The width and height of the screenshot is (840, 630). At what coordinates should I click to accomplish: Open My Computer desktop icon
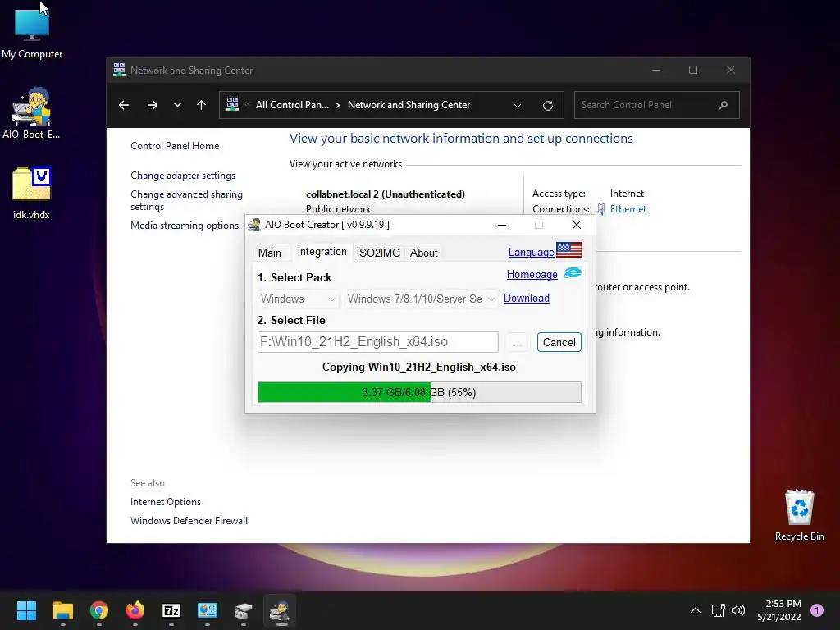click(32, 33)
